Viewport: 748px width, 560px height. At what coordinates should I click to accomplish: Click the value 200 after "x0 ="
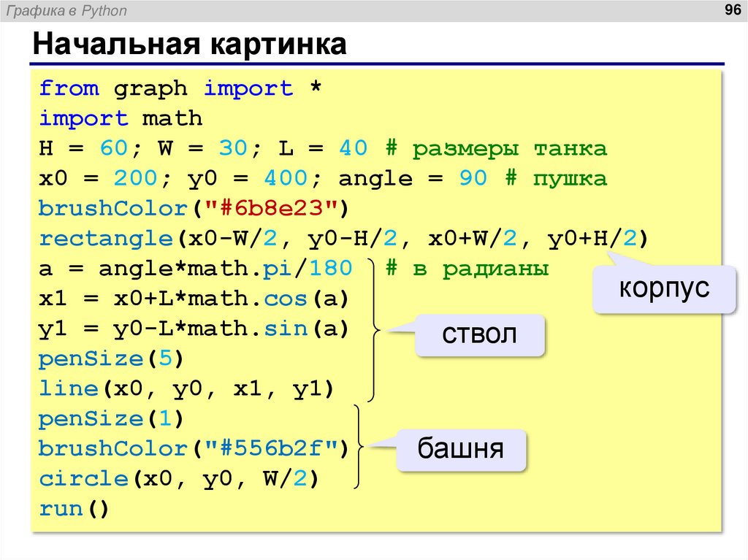[135, 178]
